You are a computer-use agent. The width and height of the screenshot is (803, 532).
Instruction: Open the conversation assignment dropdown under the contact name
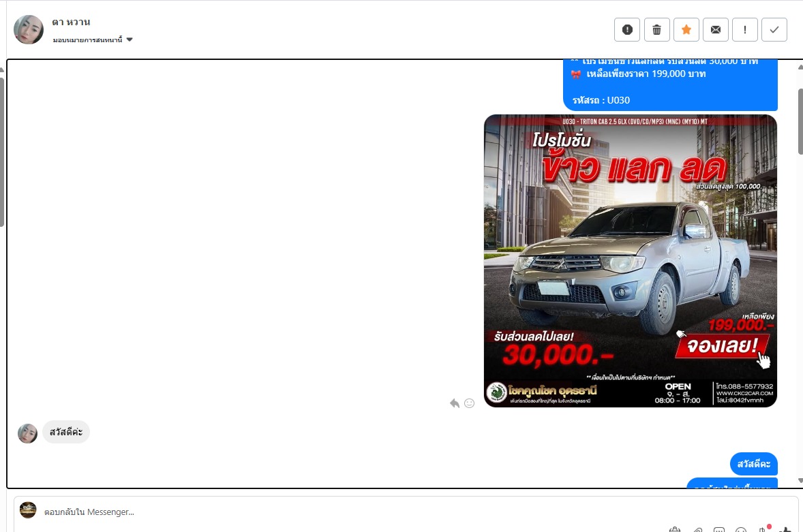(x=93, y=40)
